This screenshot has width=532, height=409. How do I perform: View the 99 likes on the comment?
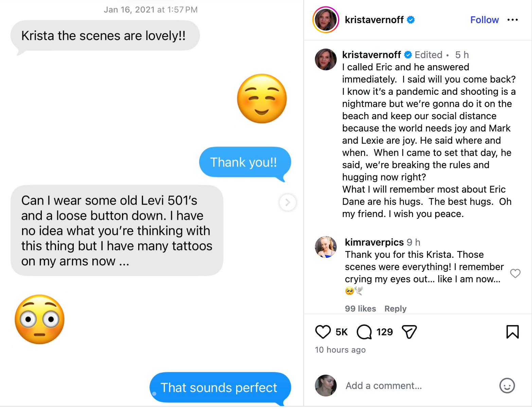(x=360, y=308)
